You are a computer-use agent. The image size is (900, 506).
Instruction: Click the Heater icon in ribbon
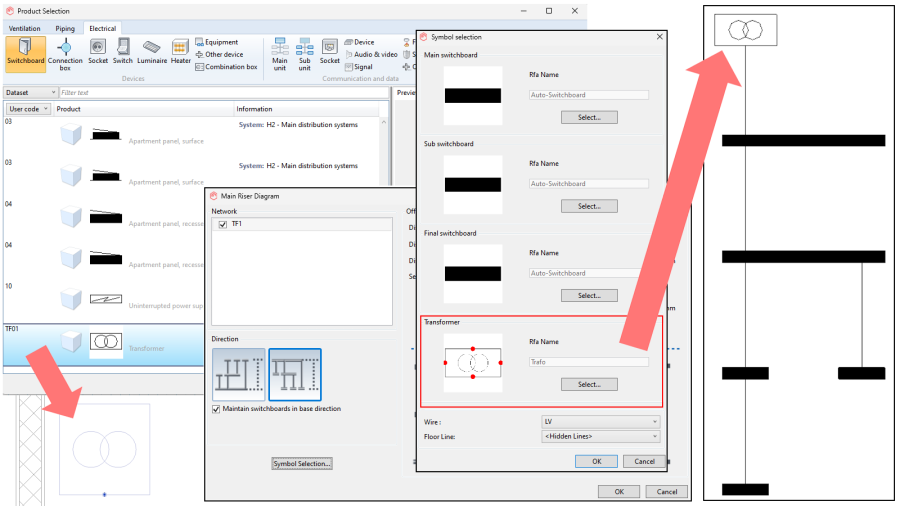point(180,51)
